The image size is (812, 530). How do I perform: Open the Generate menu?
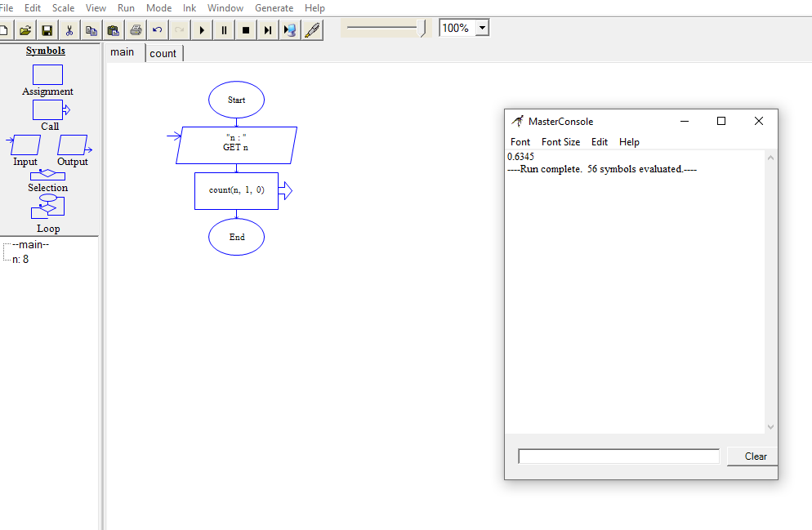pos(274,7)
